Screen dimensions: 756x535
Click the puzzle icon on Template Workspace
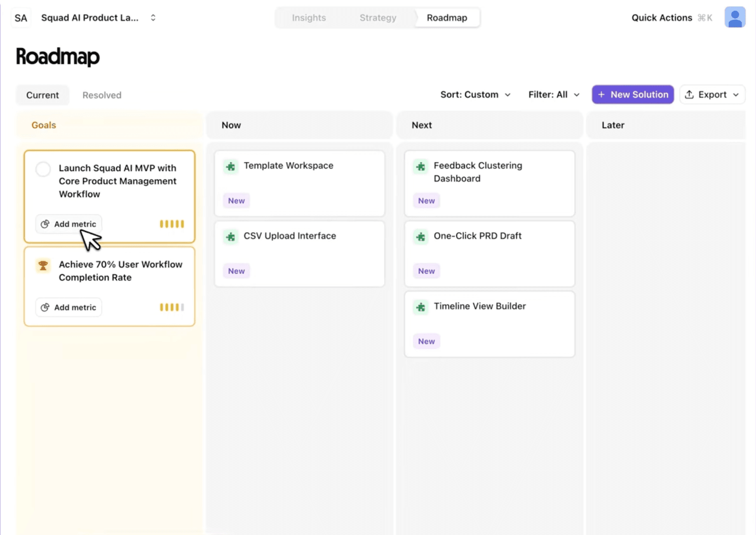pos(231,167)
